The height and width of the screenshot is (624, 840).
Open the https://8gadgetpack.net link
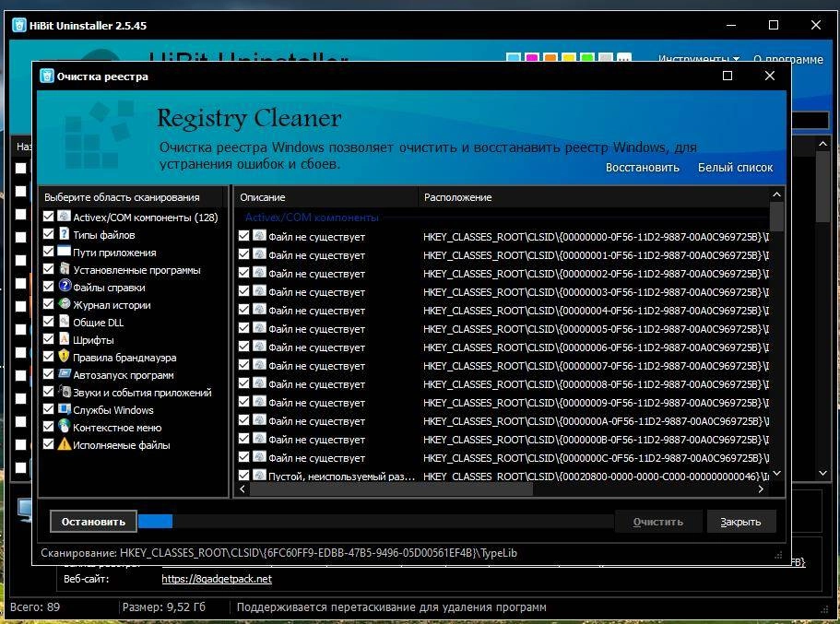click(217, 579)
